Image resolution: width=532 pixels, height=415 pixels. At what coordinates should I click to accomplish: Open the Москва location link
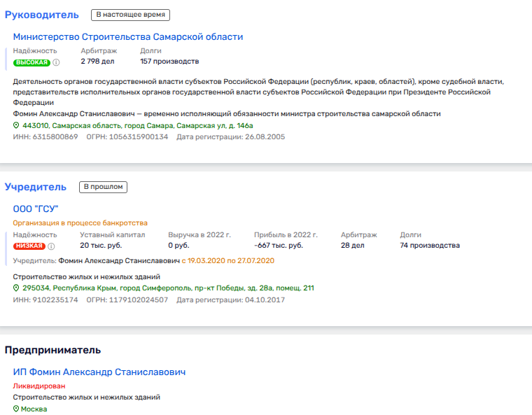point(34,409)
